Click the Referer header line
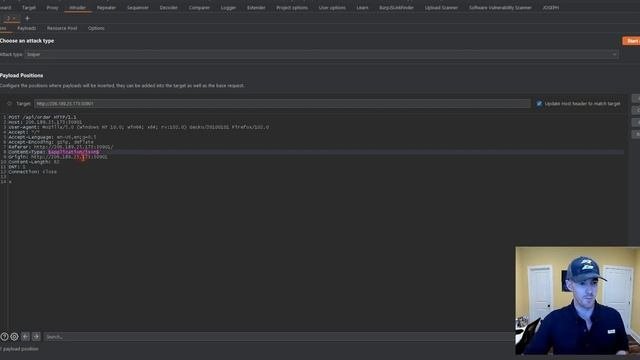The height and width of the screenshot is (360, 640). 61,147
